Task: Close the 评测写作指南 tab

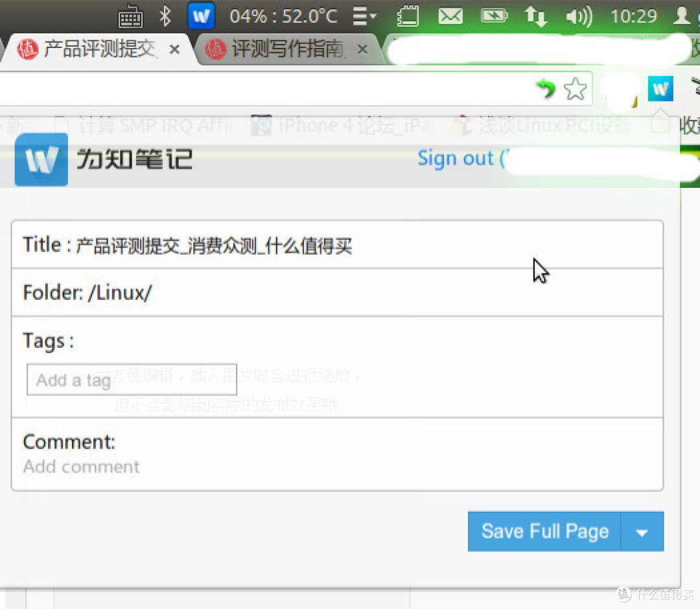Action: pyautogui.click(x=362, y=49)
